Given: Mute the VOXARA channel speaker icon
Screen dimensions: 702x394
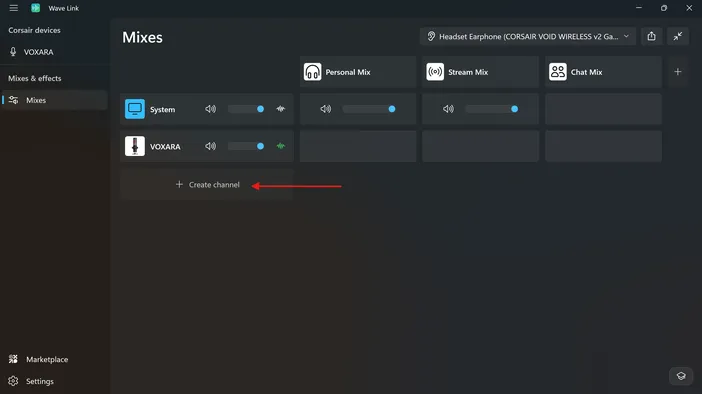Looking at the screenshot, I should pos(210,146).
